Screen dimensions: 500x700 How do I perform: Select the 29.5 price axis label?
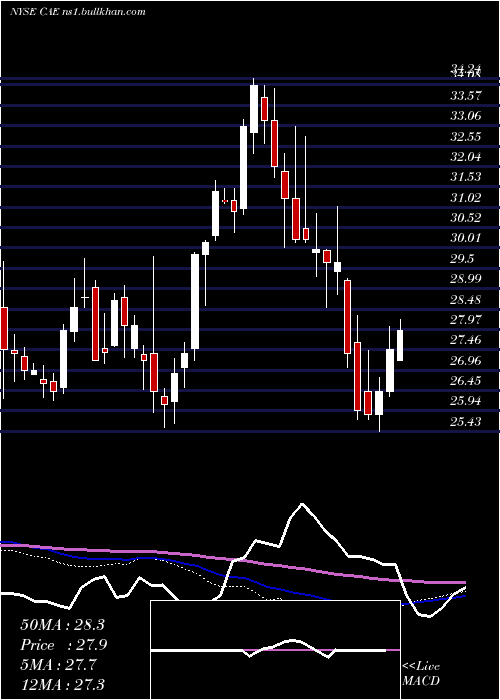[x=462, y=259]
